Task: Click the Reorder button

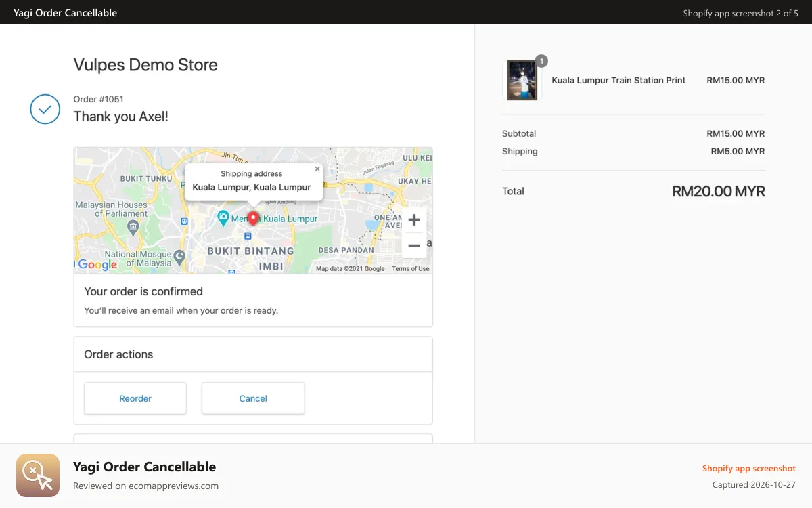Action: tap(135, 398)
